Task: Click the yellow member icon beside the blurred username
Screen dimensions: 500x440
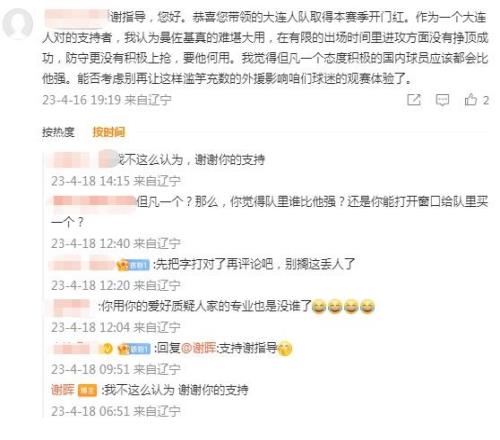Action: (107, 349)
